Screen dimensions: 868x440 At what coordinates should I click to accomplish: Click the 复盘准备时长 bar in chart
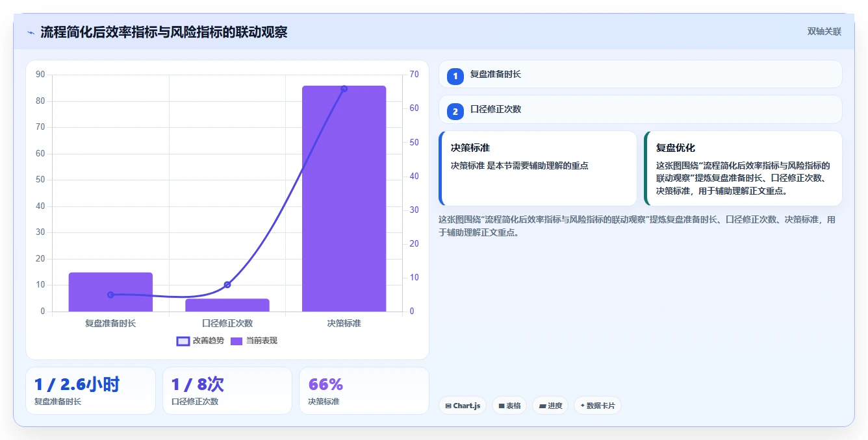(110, 292)
